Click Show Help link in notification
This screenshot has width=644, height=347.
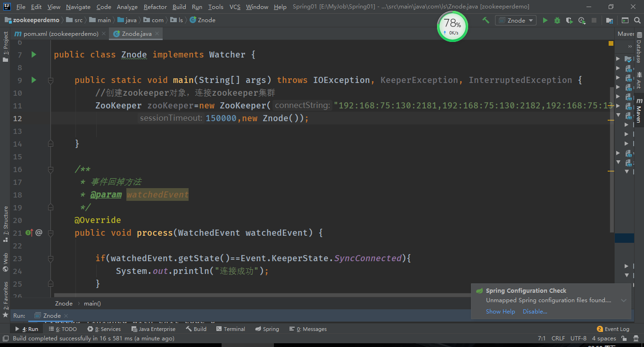point(500,312)
